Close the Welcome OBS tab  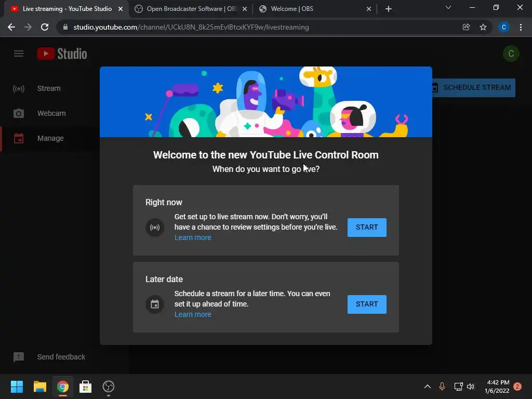pos(369,9)
